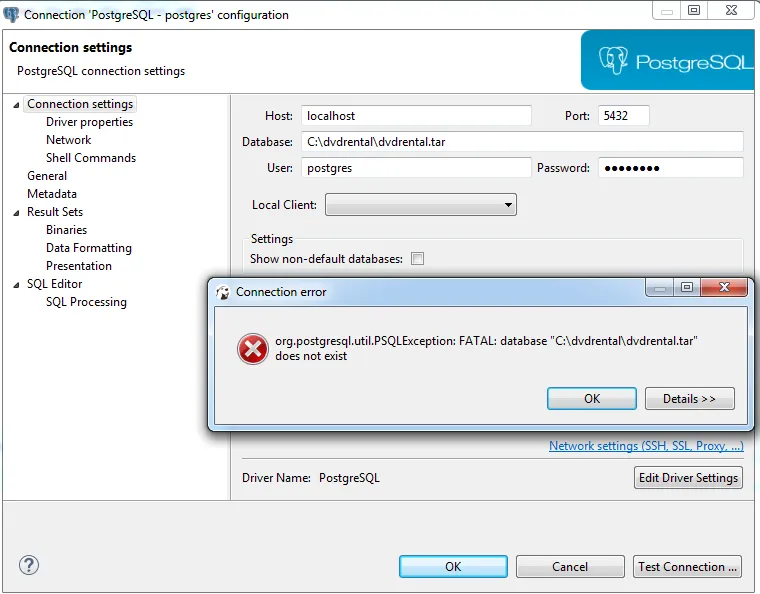Collapse the Result Sets tree node

click(16, 213)
